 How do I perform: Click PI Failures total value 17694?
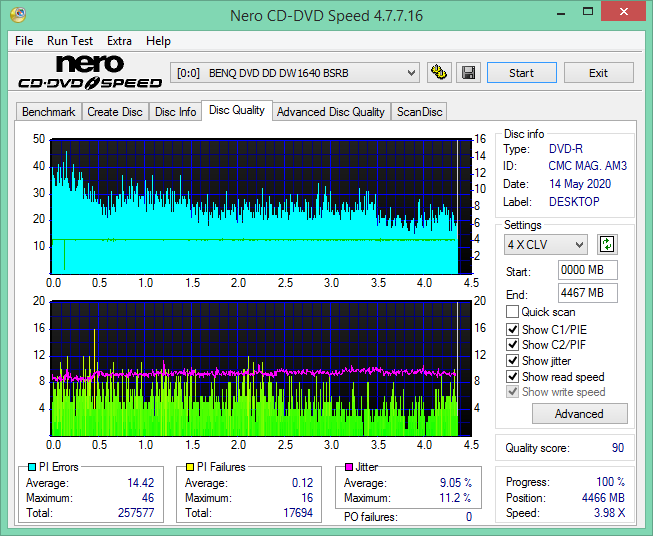pyautogui.click(x=298, y=513)
